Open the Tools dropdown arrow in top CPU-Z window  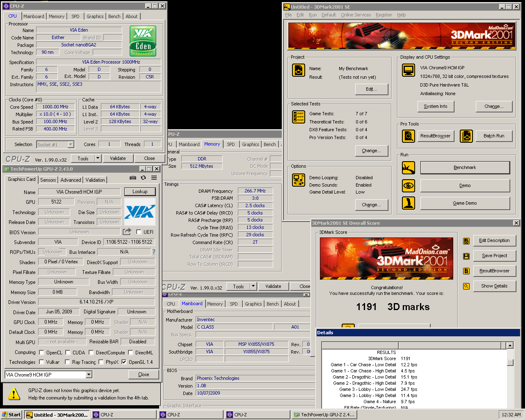click(98, 158)
